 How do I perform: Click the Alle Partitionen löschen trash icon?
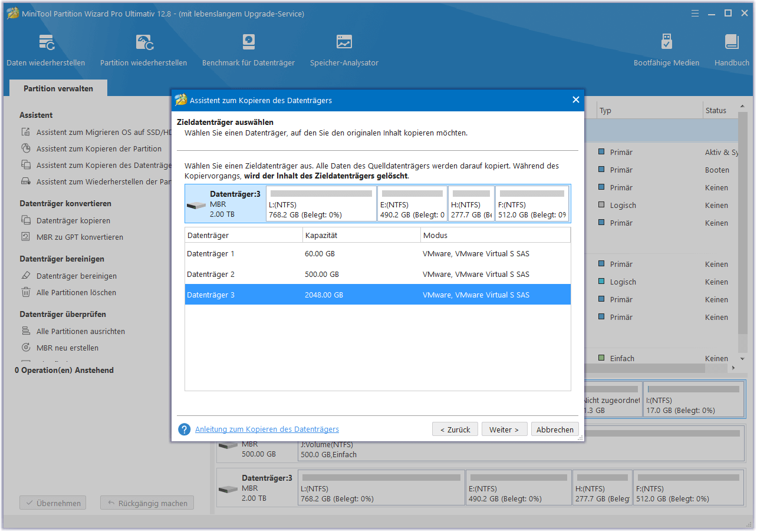[x=26, y=292]
